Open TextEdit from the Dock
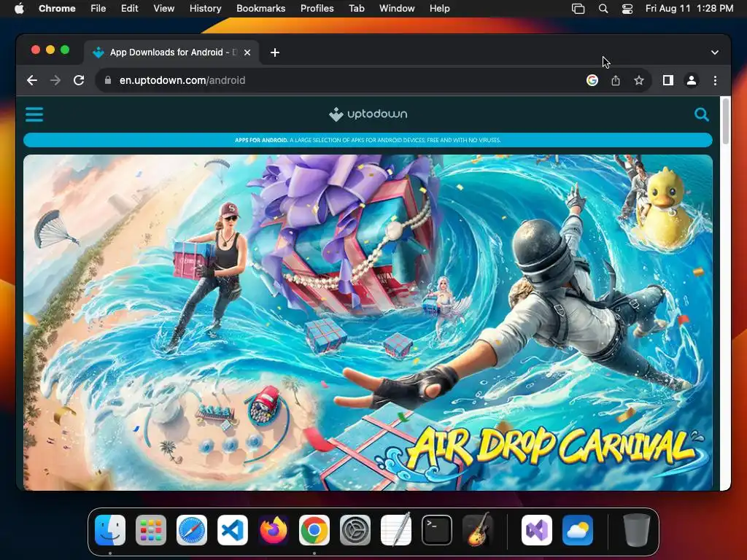This screenshot has height=560, width=747. tap(396, 530)
